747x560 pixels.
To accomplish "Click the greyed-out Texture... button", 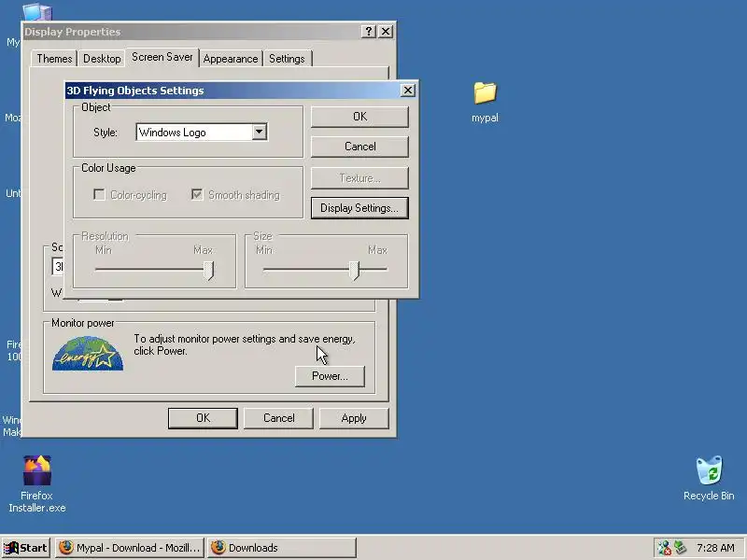I will [x=359, y=178].
